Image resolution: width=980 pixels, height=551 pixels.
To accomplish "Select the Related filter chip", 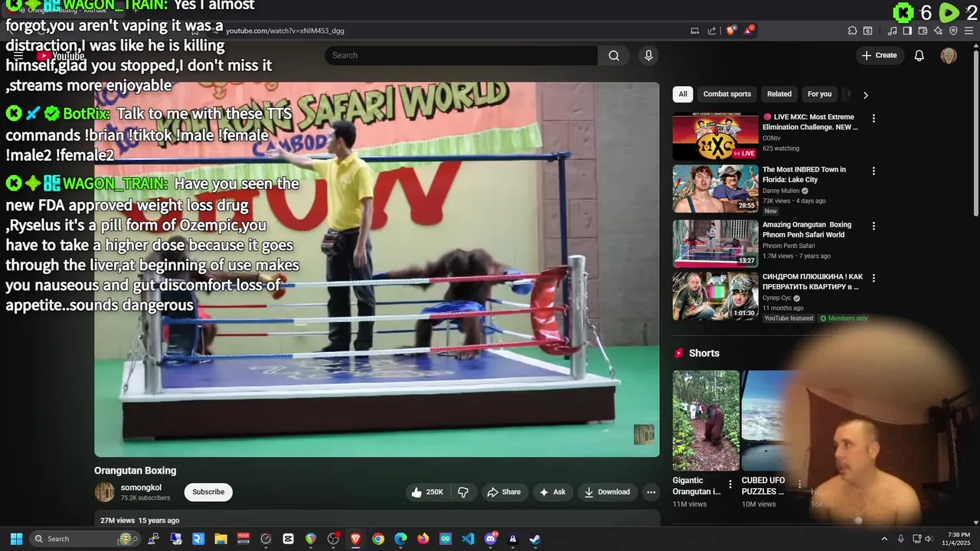I will click(779, 94).
